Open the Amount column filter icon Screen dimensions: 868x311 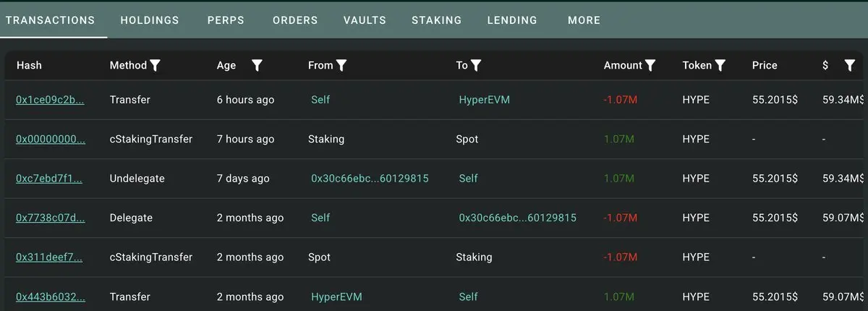tap(650, 65)
